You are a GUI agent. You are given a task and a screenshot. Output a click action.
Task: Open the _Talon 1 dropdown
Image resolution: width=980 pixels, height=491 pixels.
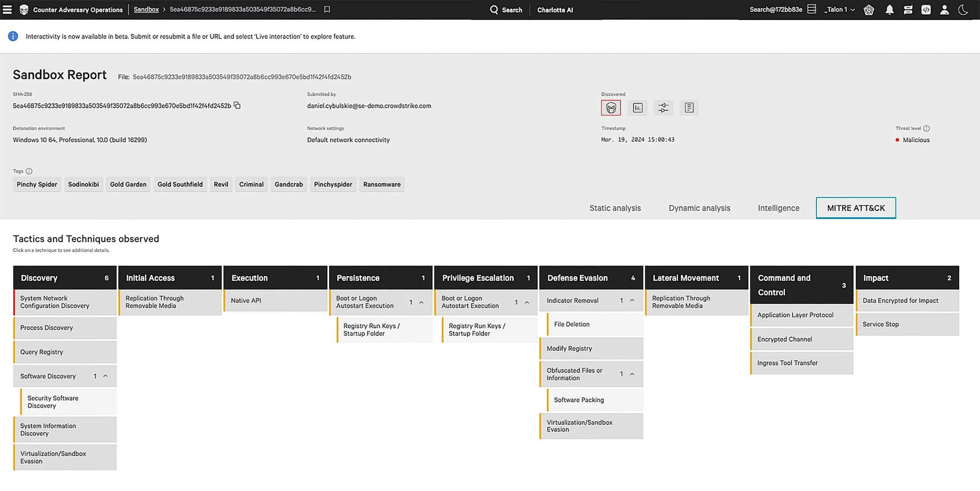(840, 10)
